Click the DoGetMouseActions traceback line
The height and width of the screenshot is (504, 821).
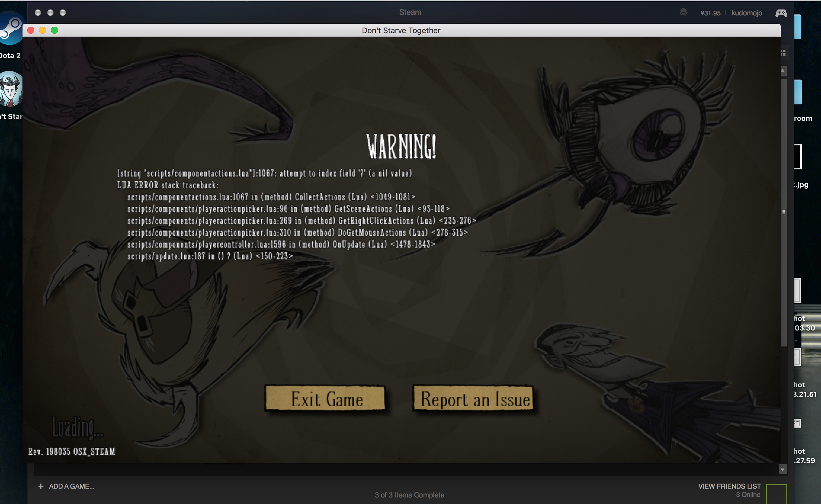[x=298, y=233]
